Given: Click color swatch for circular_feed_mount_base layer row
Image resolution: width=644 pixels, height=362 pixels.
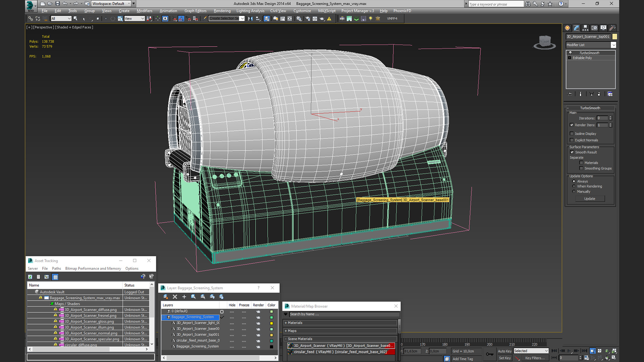Looking at the screenshot, I should (271, 341).
